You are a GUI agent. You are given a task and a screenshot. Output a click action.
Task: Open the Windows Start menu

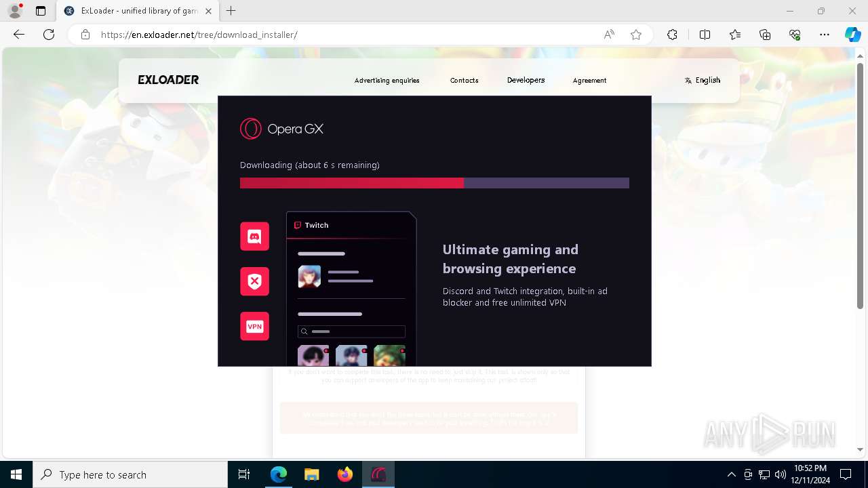pyautogui.click(x=16, y=474)
